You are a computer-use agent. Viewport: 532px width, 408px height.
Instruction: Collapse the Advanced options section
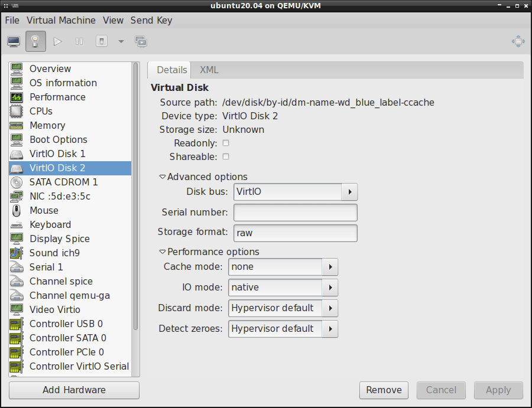162,177
